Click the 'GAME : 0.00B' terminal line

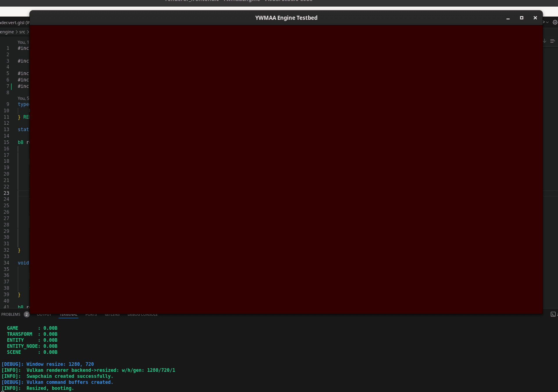[x=32, y=328]
